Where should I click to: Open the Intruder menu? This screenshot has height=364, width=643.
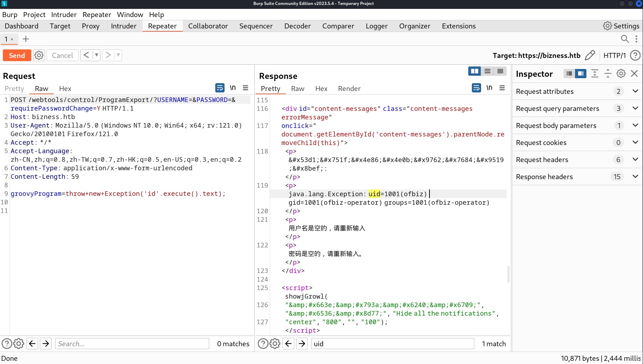click(64, 15)
